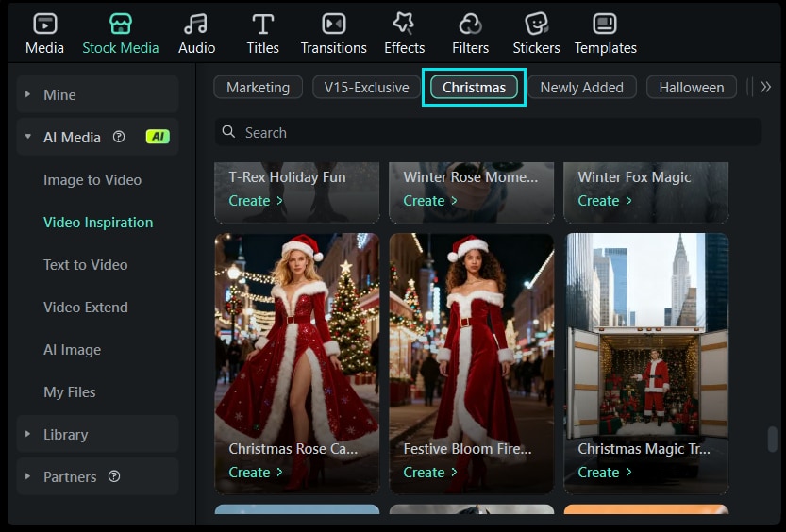Viewport: 786px width, 532px height.
Task: Click Create under Christmas Rose card
Action: (255, 473)
